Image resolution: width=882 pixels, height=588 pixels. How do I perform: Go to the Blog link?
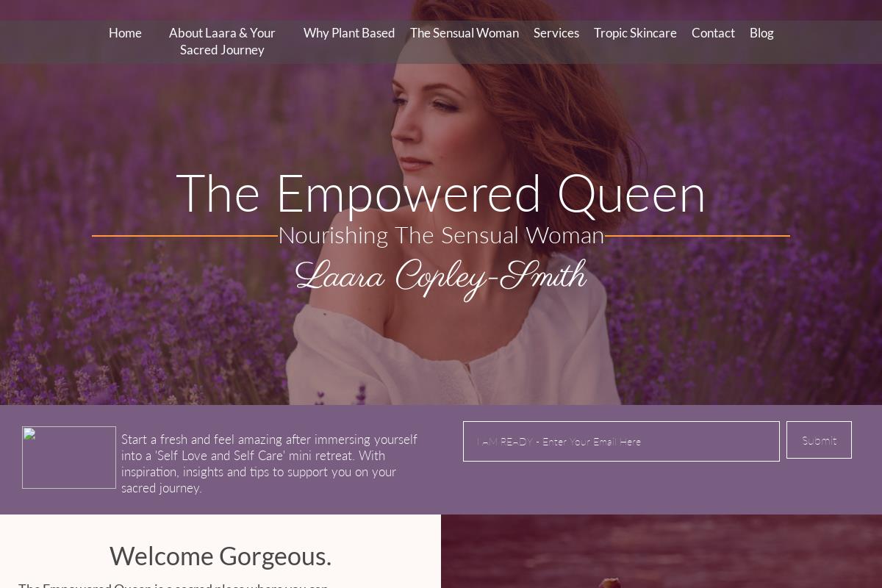pos(761,33)
